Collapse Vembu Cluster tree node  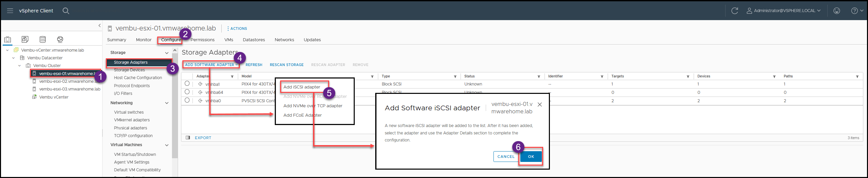pyautogui.click(x=19, y=66)
